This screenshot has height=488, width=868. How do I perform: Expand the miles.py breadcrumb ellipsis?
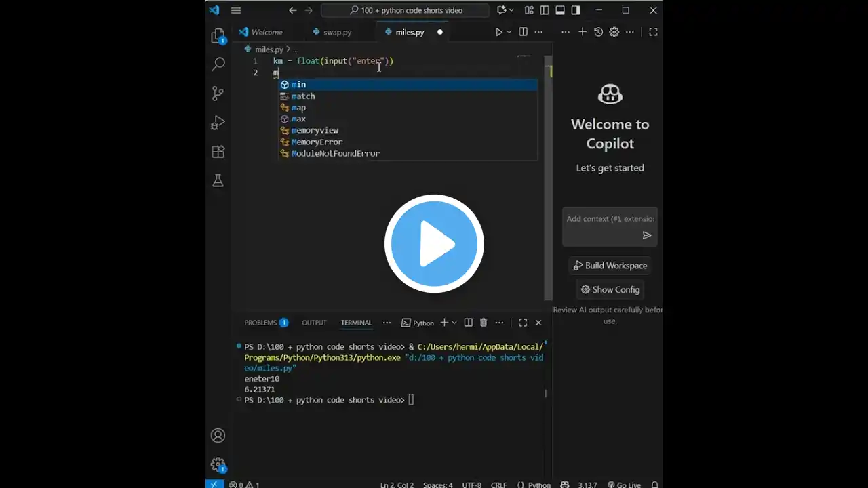pyautogui.click(x=296, y=49)
